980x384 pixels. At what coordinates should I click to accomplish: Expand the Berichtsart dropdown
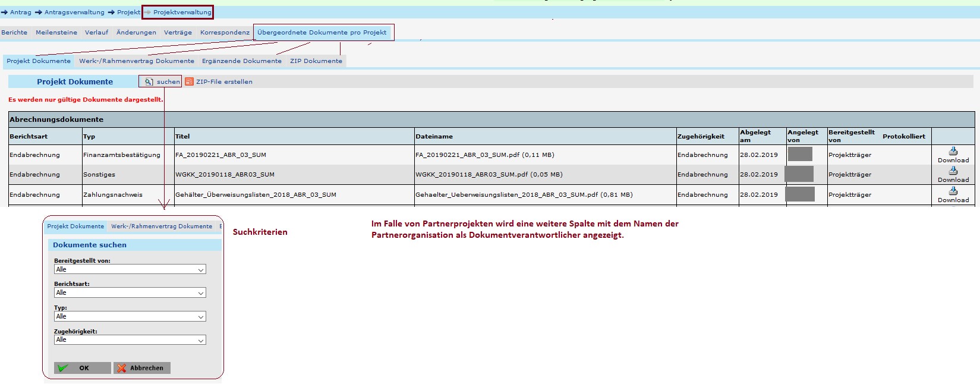pyautogui.click(x=130, y=293)
